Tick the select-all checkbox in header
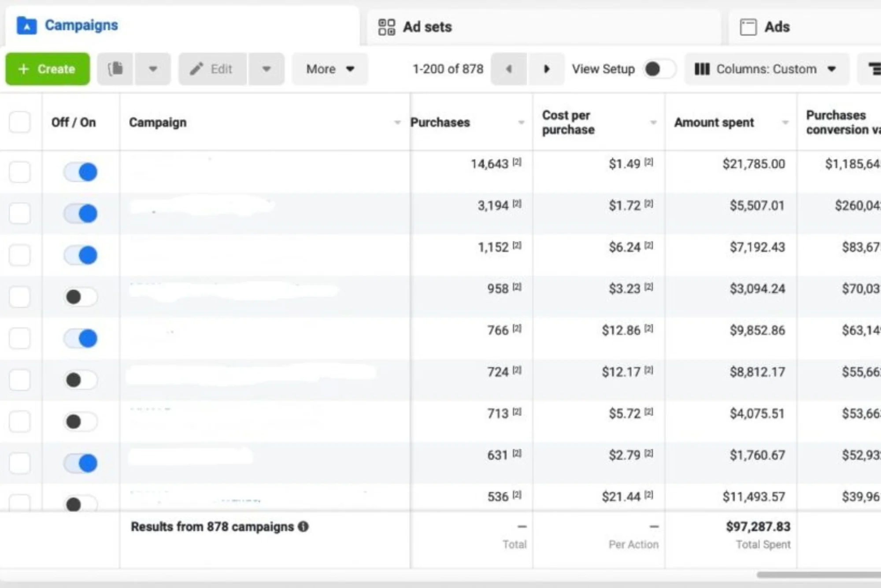The image size is (881, 588). click(20, 122)
